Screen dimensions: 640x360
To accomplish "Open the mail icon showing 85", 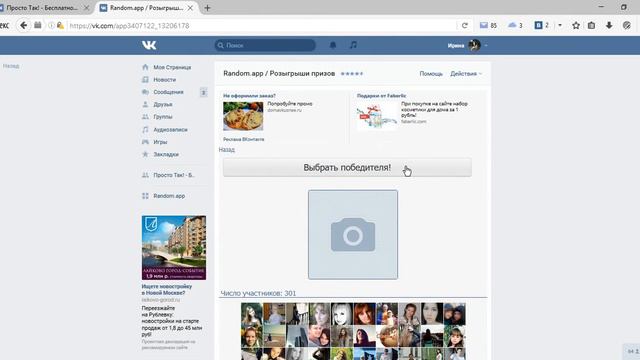I will click(x=488, y=25).
